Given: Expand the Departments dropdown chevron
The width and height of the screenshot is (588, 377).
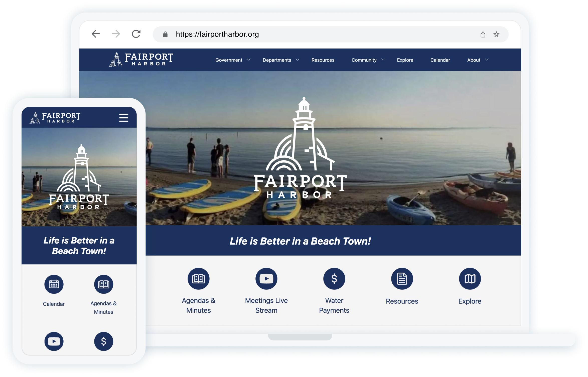Looking at the screenshot, I should click(x=298, y=60).
